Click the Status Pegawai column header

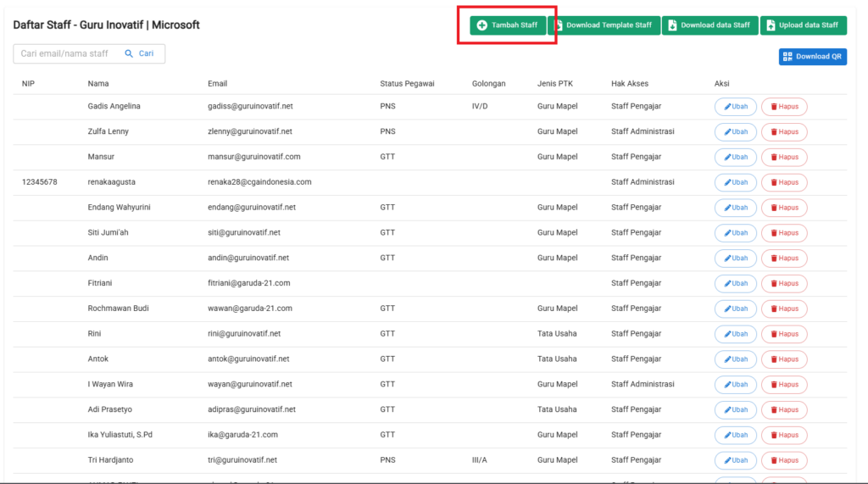pyautogui.click(x=407, y=84)
